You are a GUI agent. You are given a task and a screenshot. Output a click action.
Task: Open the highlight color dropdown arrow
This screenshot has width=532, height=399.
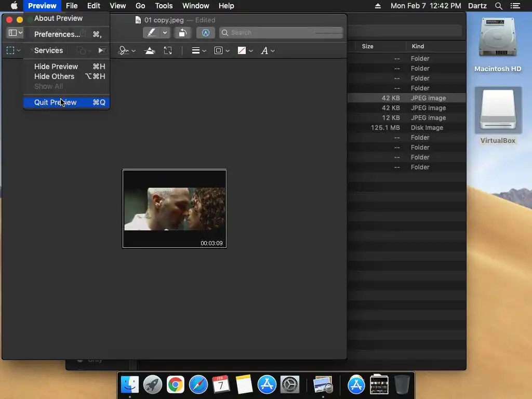(x=165, y=33)
